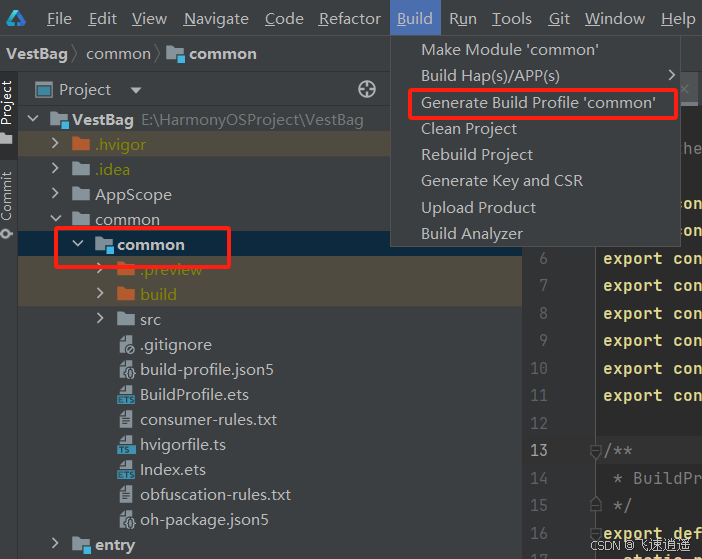Viewport: 702px width, 559px height.
Task: Click the entry module folder icon
Action: [81, 545]
